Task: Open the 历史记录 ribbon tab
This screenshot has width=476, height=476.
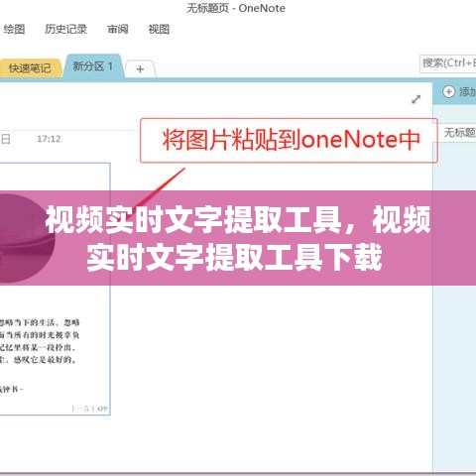Action: [65, 29]
